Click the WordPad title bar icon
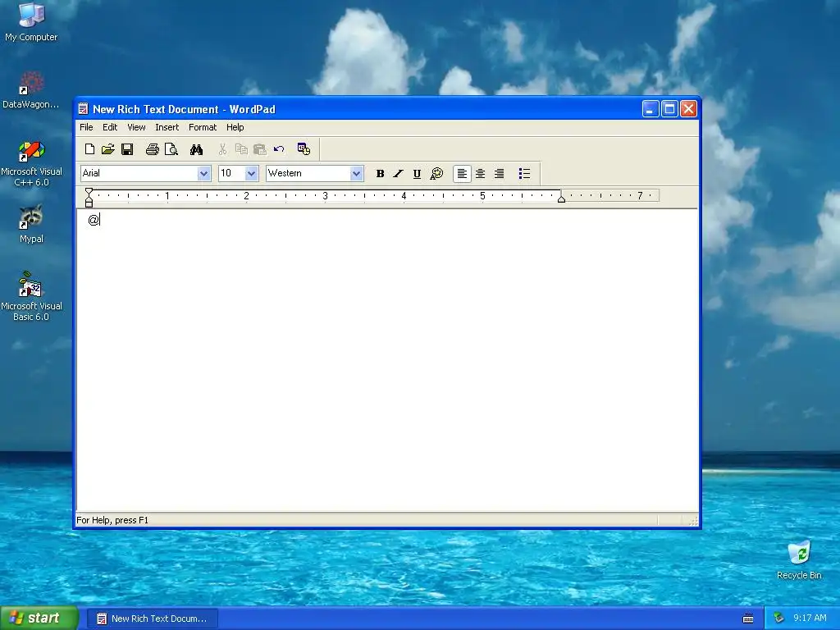The height and width of the screenshot is (630, 840). coord(83,109)
